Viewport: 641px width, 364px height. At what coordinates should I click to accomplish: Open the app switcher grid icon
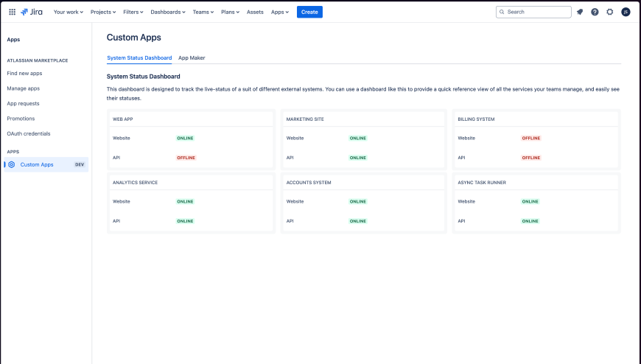coord(12,12)
